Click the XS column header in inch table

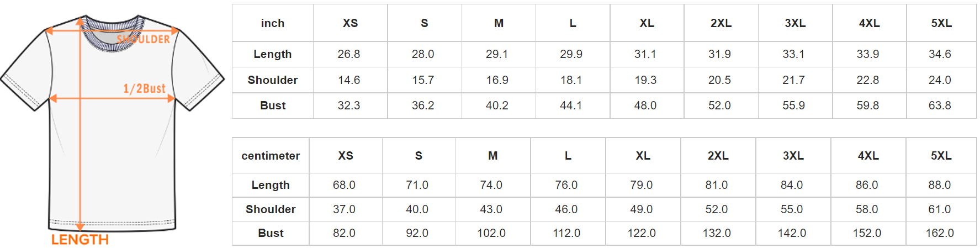(350, 23)
